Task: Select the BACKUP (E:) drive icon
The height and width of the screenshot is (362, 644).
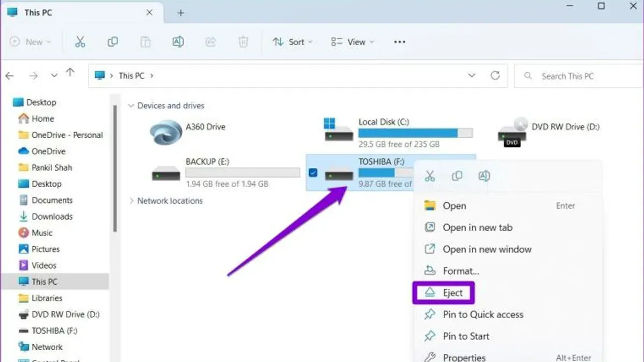Action: pos(166,173)
